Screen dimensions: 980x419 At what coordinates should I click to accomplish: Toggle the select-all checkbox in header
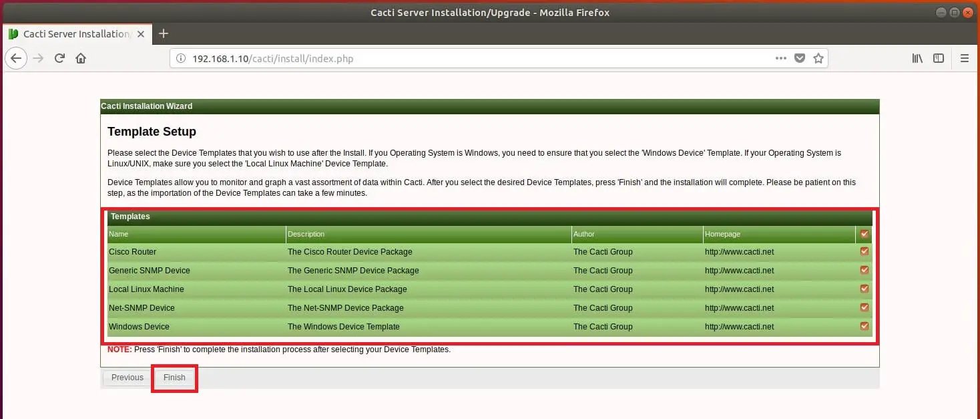tap(865, 234)
